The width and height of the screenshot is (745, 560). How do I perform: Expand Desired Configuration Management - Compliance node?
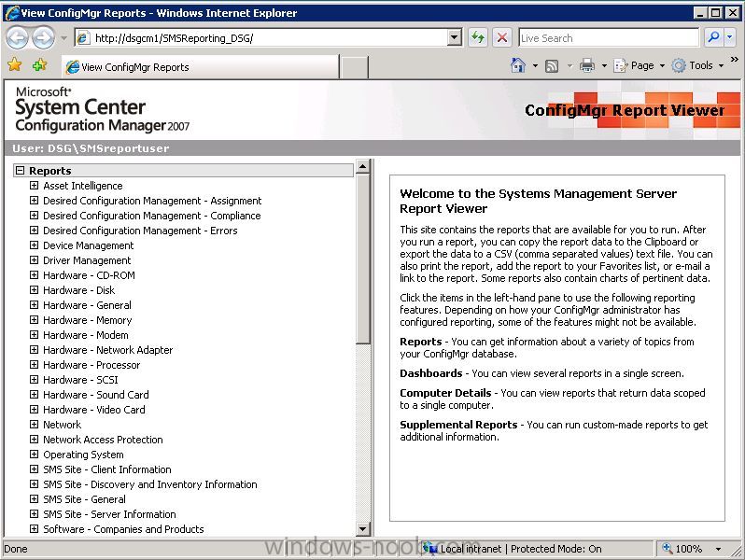[34, 216]
